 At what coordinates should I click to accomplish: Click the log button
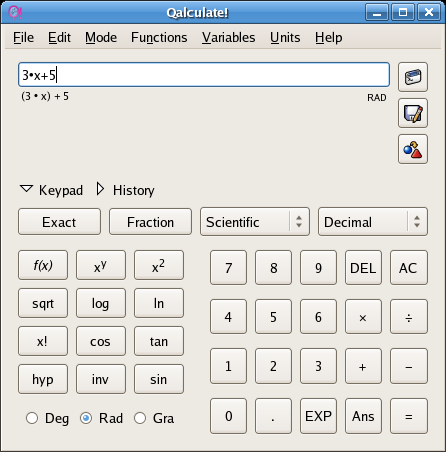coord(101,303)
